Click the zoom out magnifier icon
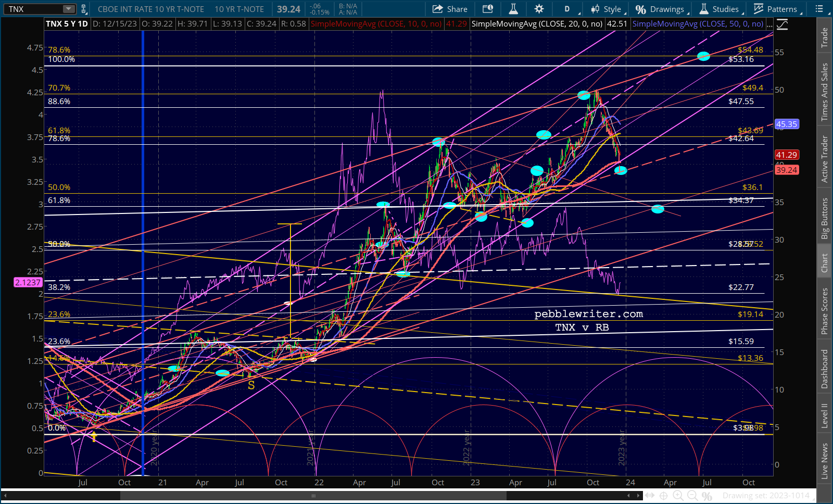Viewport: 833px width, 504px height. (692, 496)
